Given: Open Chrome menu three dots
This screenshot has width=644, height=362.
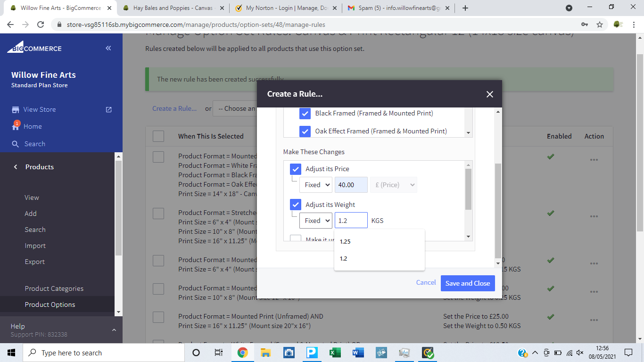Looking at the screenshot, I should tap(634, 25).
